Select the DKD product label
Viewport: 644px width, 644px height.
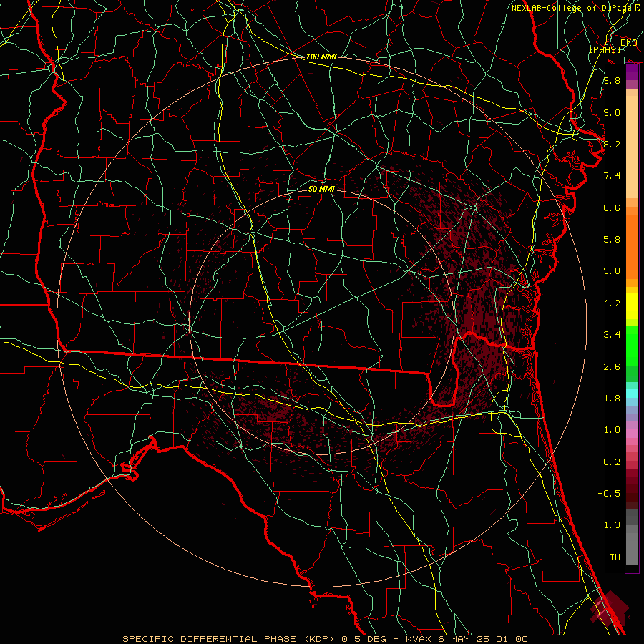(628, 43)
